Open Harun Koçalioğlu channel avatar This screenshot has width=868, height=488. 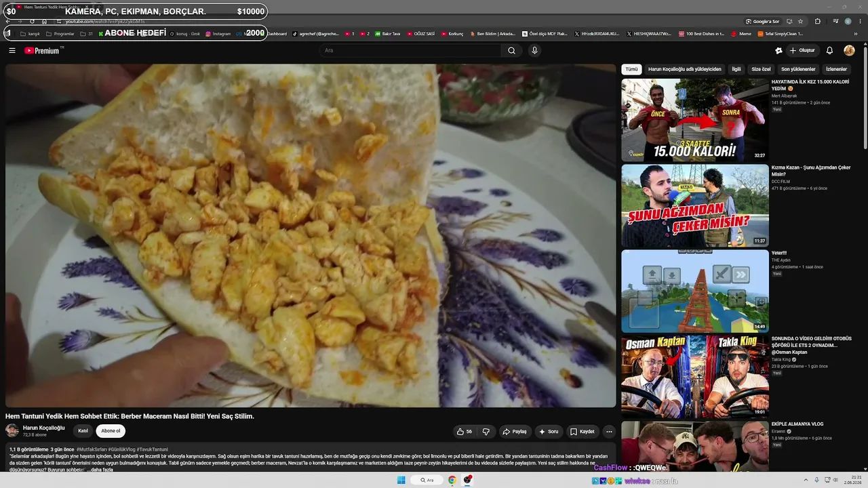pyautogui.click(x=12, y=430)
